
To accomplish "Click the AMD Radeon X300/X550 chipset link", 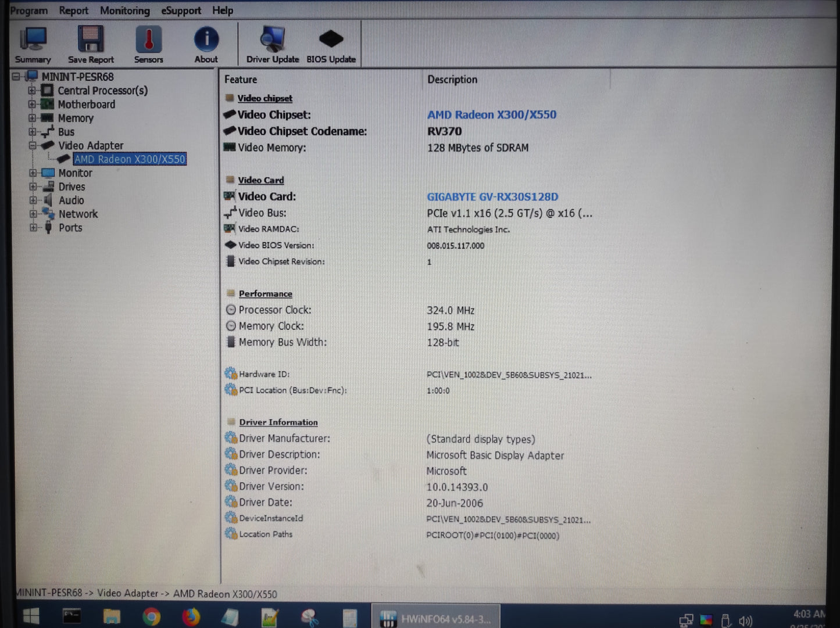I will click(491, 114).
